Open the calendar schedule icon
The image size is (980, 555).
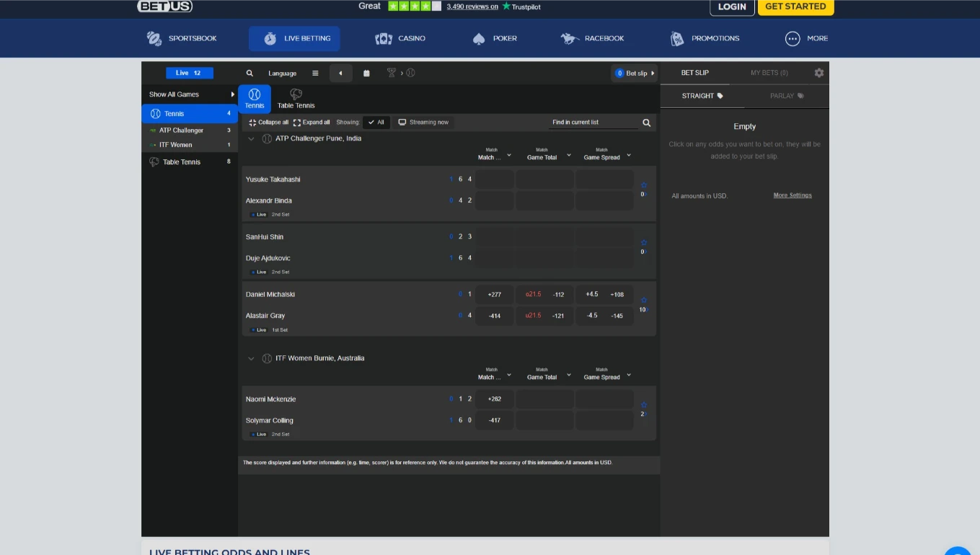tap(366, 73)
